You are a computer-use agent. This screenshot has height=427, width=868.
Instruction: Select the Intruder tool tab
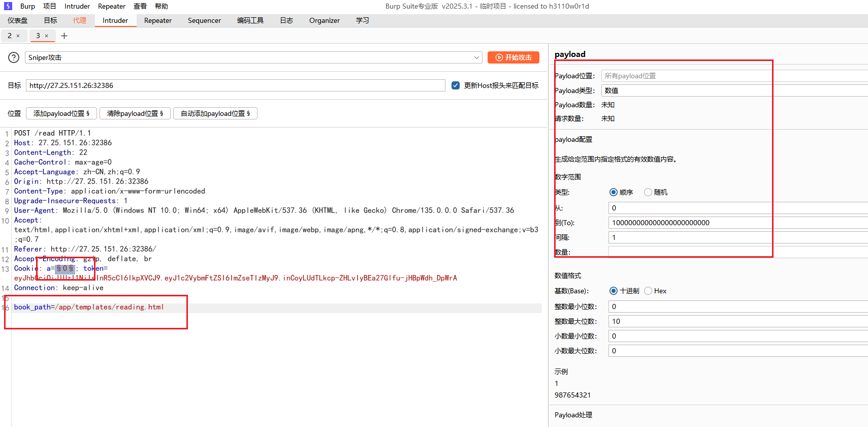tap(115, 20)
